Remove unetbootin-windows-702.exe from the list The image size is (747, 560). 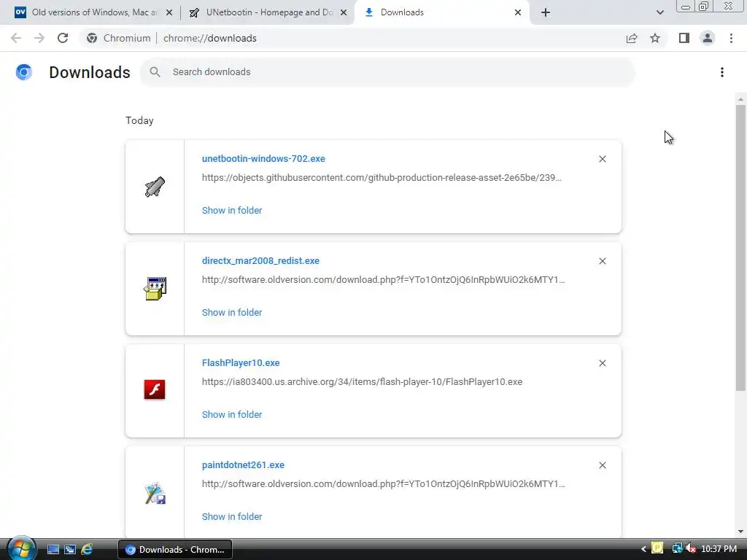pos(603,159)
